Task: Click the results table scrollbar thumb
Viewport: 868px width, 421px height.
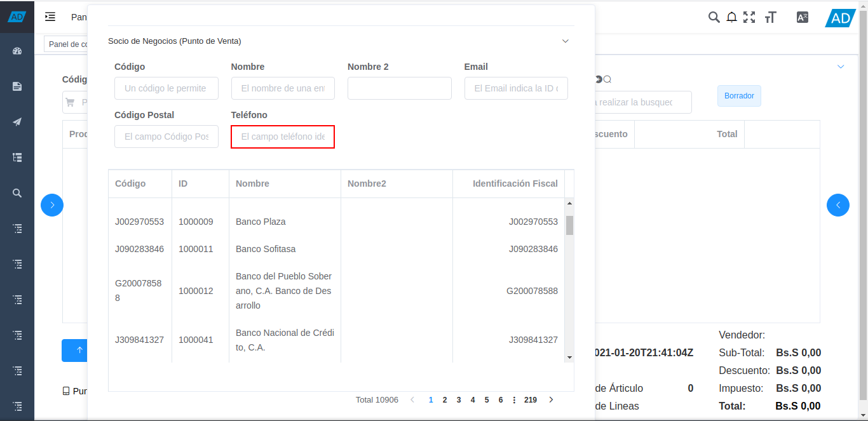Action: coord(569,225)
